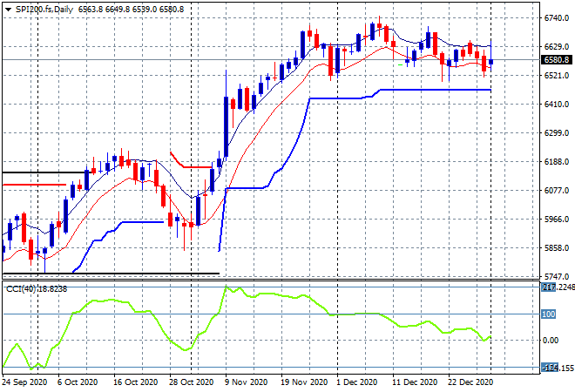Click the -124.155 CCI level label
Image resolution: width=575 pixels, height=392 pixels.
click(558, 368)
